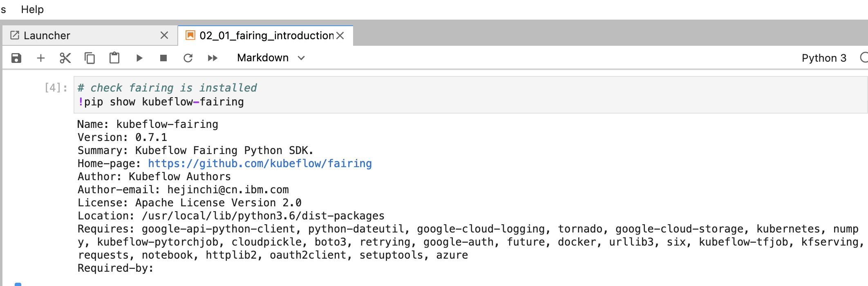Cut the selected cell using scissors icon
The width and height of the screenshot is (868, 286).
[65, 58]
